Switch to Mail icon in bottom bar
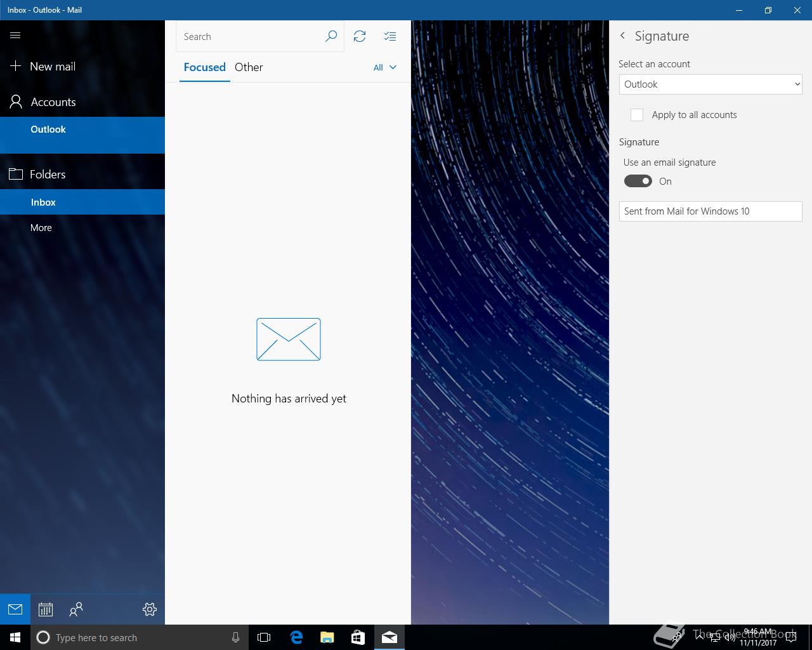 coord(15,609)
